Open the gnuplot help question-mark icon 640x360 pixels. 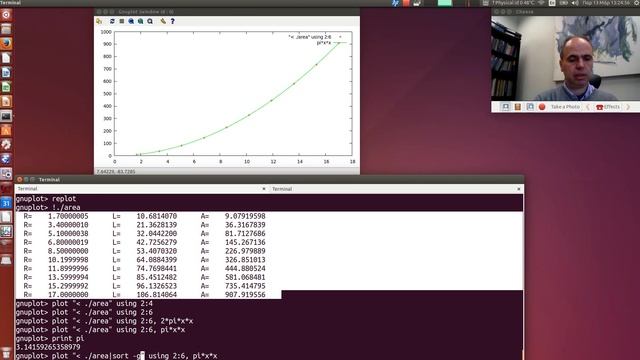pyautogui.click(x=172, y=21)
